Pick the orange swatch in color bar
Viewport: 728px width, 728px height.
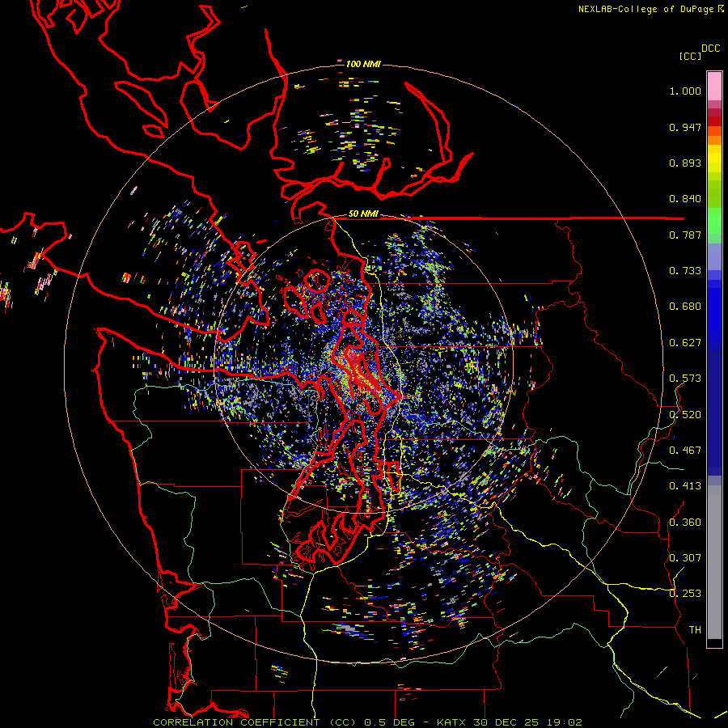[x=714, y=140]
